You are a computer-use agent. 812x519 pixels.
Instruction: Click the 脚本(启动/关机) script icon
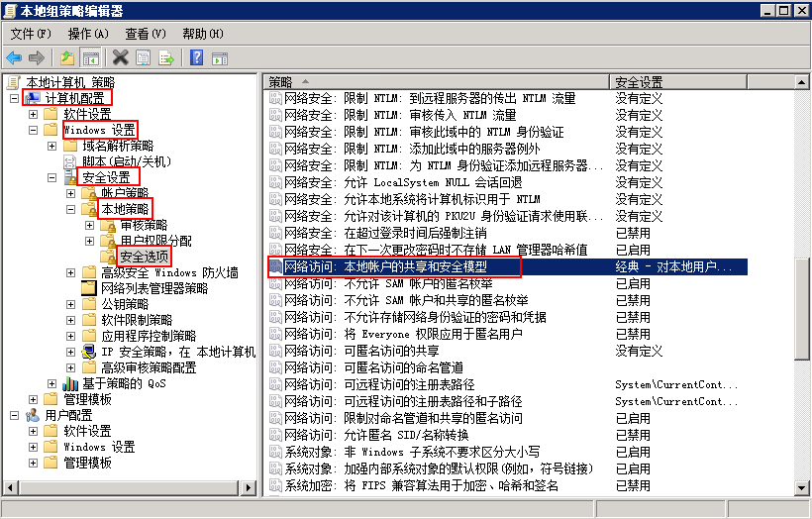click(x=69, y=161)
